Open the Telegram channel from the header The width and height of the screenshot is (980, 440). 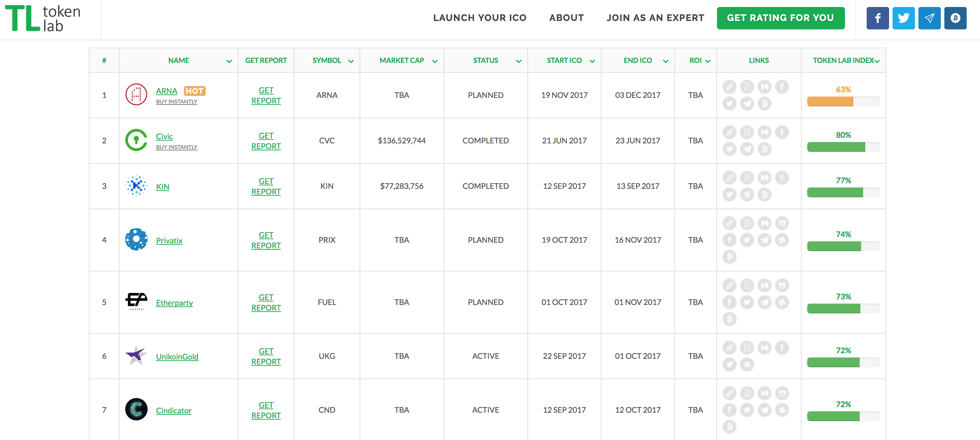tap(929, 18)
